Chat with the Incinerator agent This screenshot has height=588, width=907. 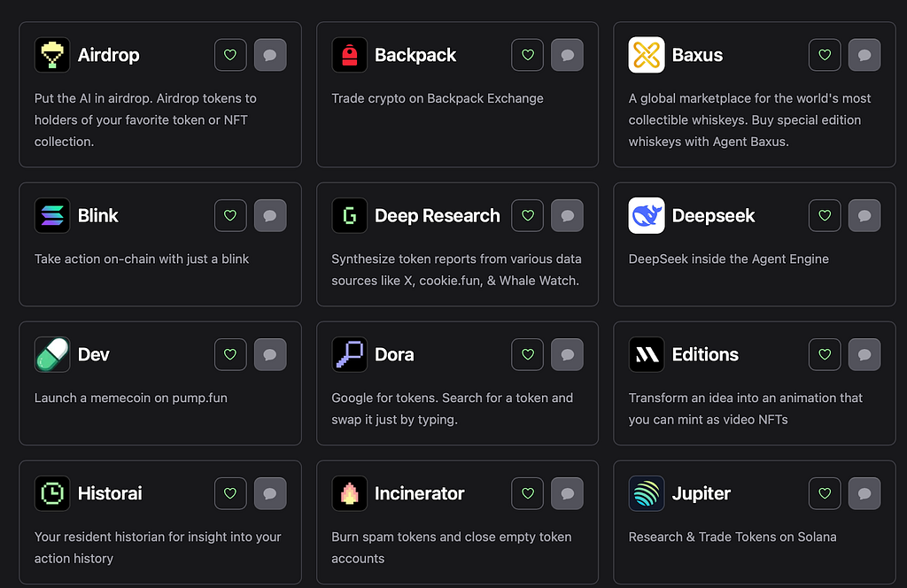pyautogui.click(x=568, y=493)
